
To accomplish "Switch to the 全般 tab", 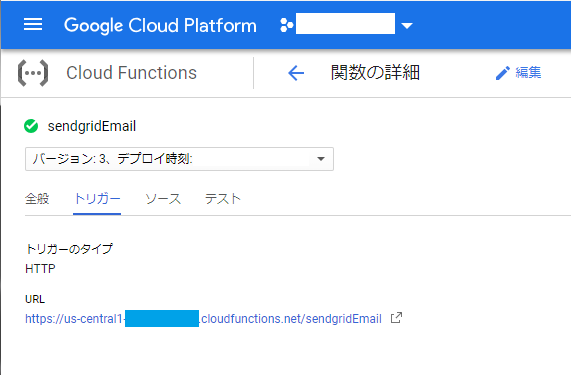I will 37,199.
